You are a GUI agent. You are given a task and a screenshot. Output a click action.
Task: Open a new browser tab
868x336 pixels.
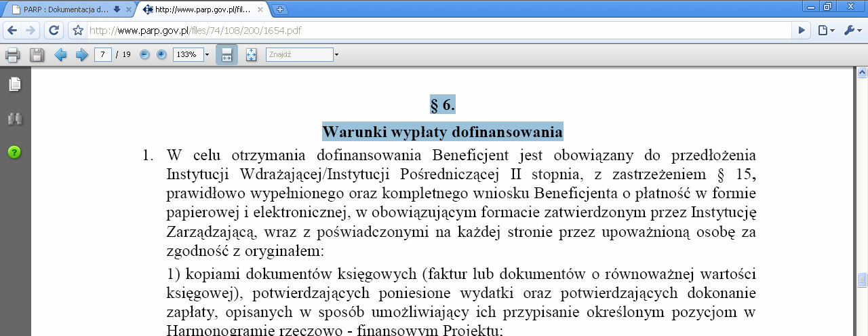coord(279,10)
